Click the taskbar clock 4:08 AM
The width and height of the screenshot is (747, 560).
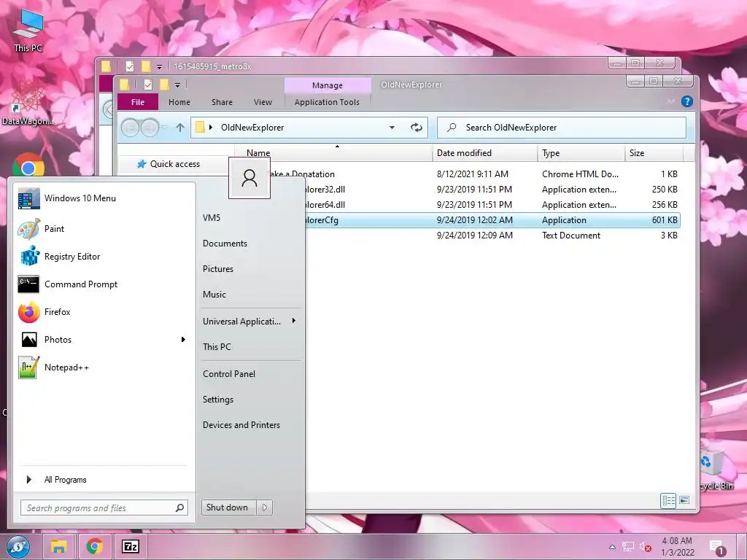tap(677, 547)
